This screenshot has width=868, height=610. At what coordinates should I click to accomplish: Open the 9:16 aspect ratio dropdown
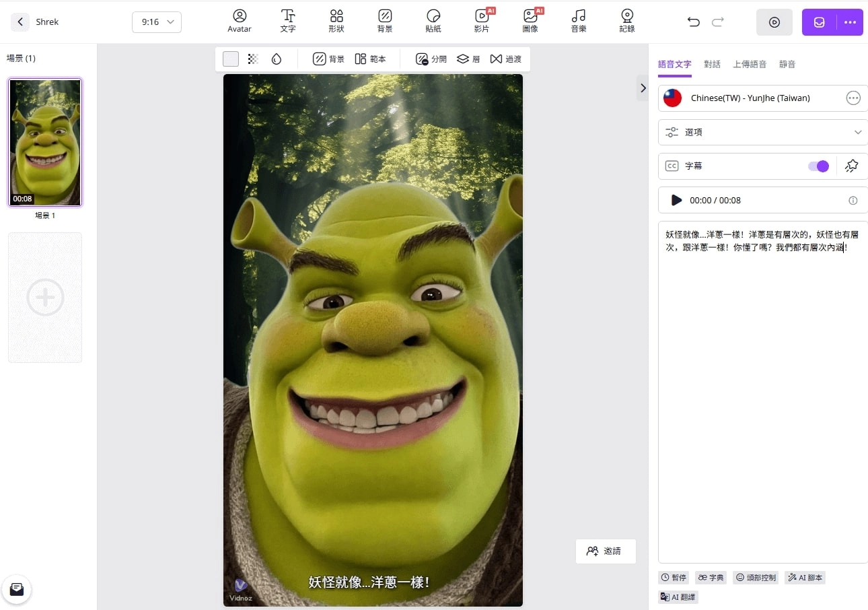click(x=157, y=22)
